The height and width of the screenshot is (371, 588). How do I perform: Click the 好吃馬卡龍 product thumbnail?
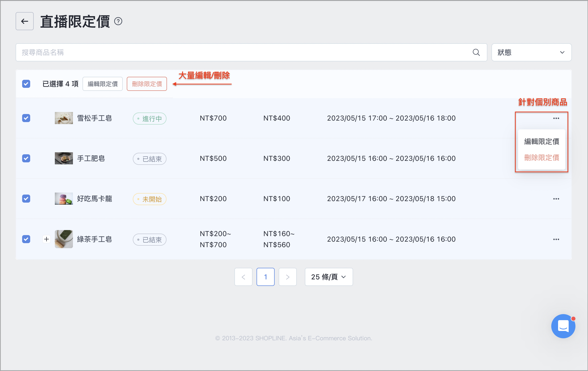click(64, 199)
